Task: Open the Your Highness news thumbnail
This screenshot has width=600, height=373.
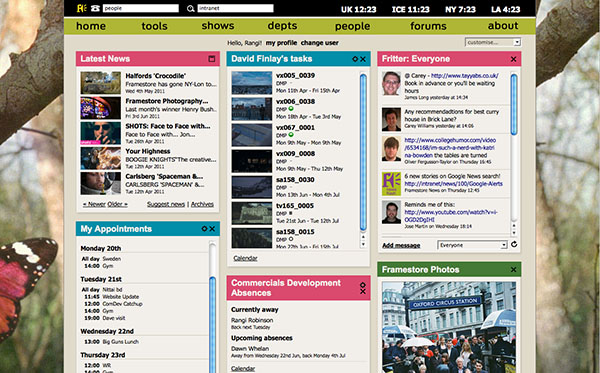Action: [101, 158]
